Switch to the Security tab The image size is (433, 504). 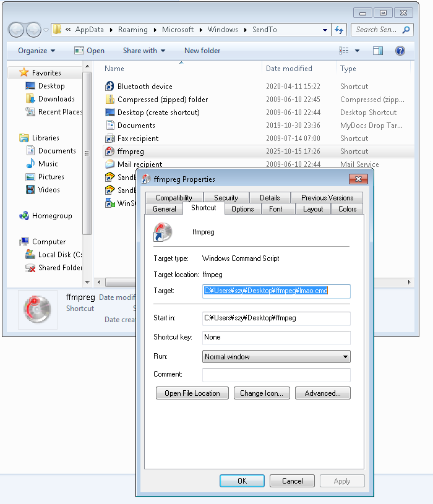[x=226, y=198]
